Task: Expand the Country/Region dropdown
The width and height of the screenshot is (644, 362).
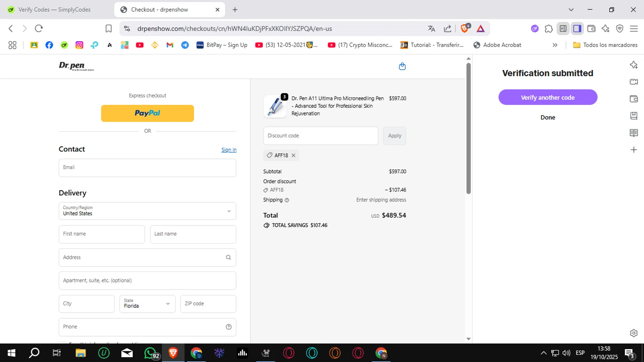Action: coord(147,211)
